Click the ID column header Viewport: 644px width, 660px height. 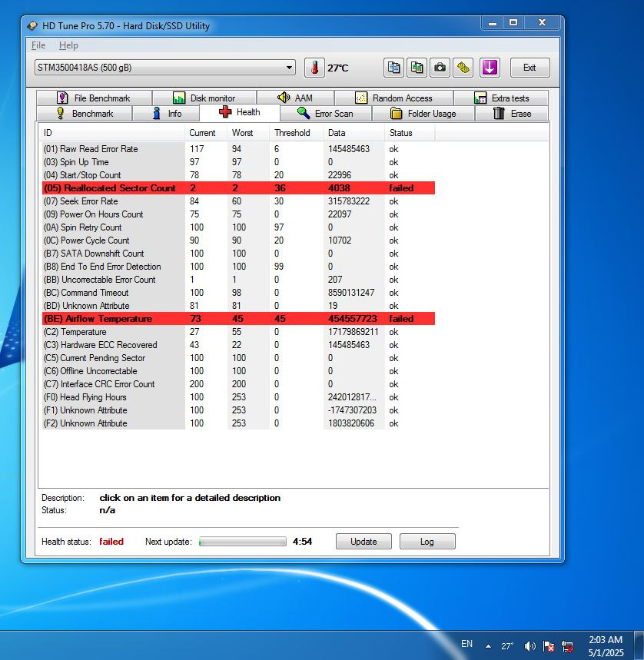(x=112, y=133)
